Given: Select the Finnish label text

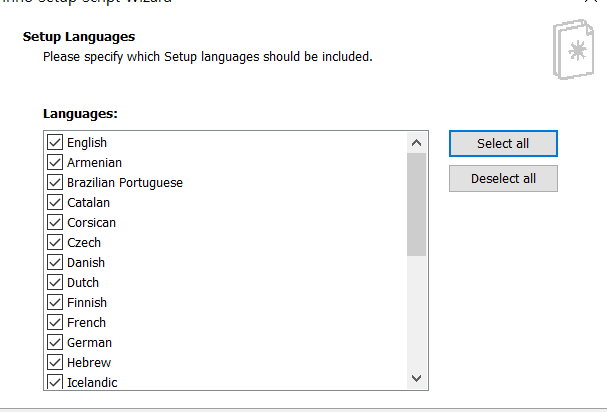Looking at the screenshot, I should pos(87,302).
